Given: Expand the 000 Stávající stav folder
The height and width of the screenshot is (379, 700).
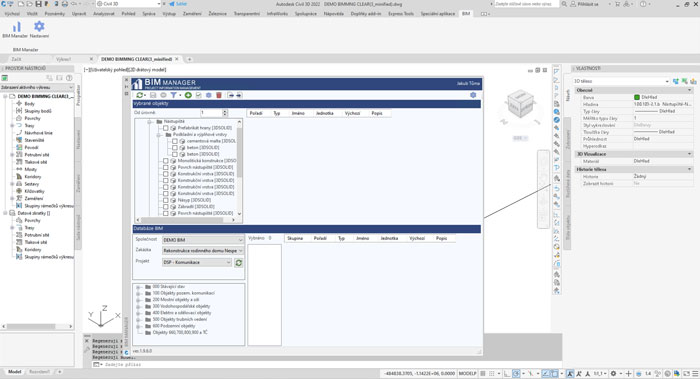Looking at the screenshot, I should [x=138, y=287].
